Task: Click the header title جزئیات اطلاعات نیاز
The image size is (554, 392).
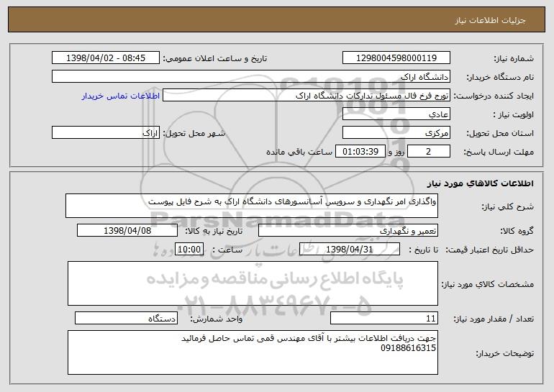Action: tap(490, 20)
